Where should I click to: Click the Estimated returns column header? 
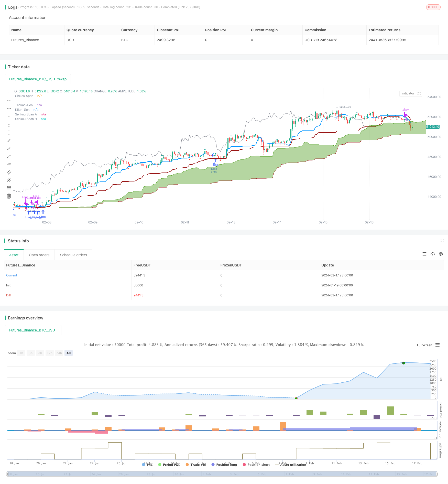point(385,30)
